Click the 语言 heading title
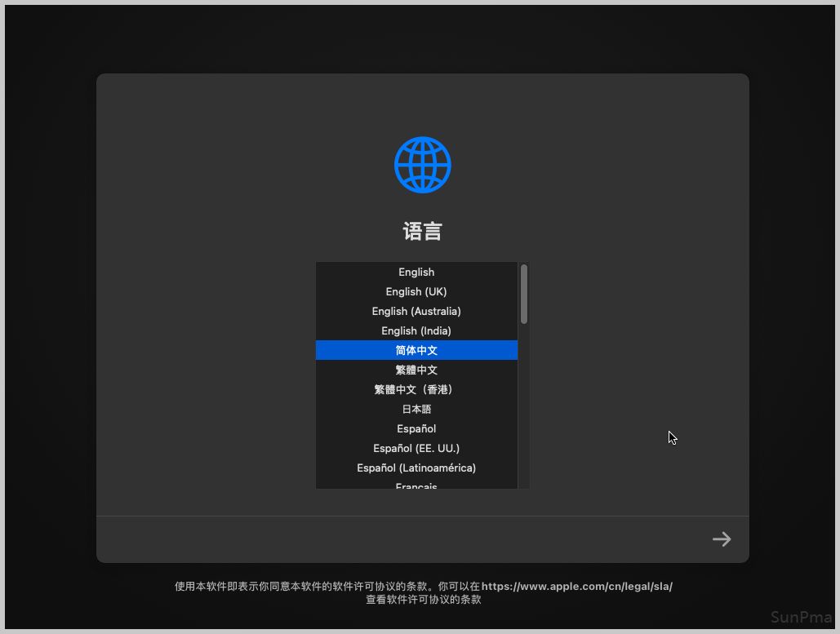The image size is (840, 634). pyautogui.click(x=422, y=232)
